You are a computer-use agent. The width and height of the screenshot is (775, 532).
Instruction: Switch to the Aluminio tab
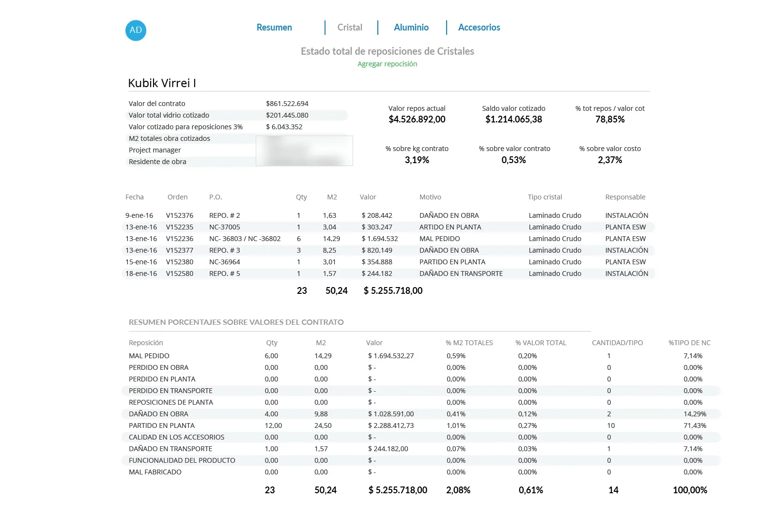[411, 28]
